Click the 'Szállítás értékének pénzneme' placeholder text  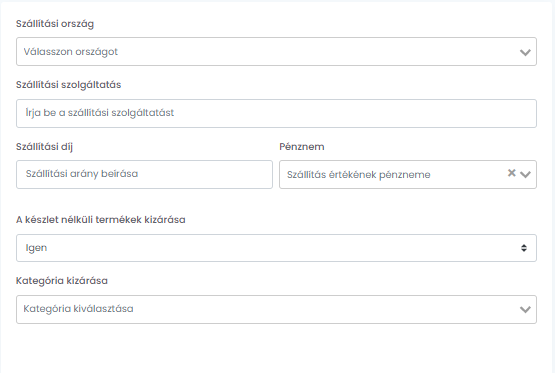pyautogui.click(x=359, y=175)
